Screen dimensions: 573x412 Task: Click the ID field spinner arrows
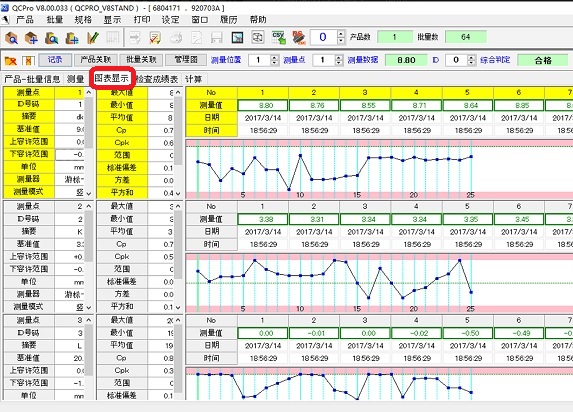[472, 60]
